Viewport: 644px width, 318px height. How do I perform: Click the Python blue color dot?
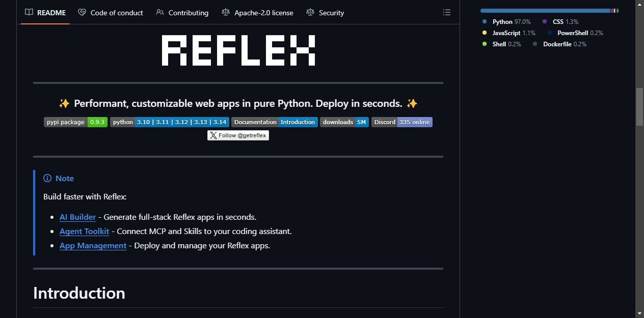click(485, 22)
